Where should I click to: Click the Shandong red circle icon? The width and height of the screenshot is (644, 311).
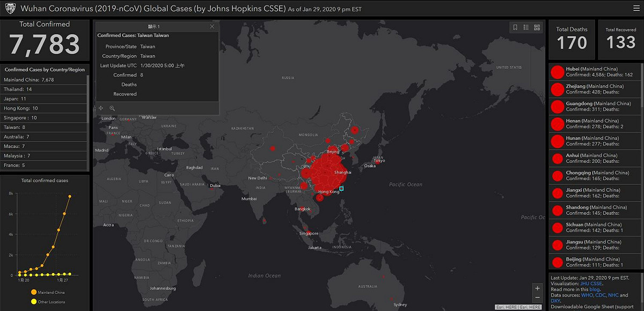click(x=557, y=210)
